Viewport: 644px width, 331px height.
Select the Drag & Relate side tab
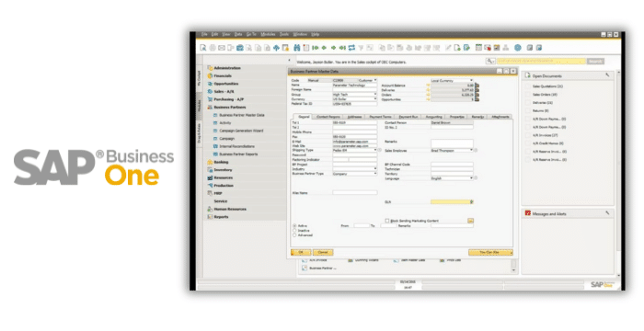[199, 132]
